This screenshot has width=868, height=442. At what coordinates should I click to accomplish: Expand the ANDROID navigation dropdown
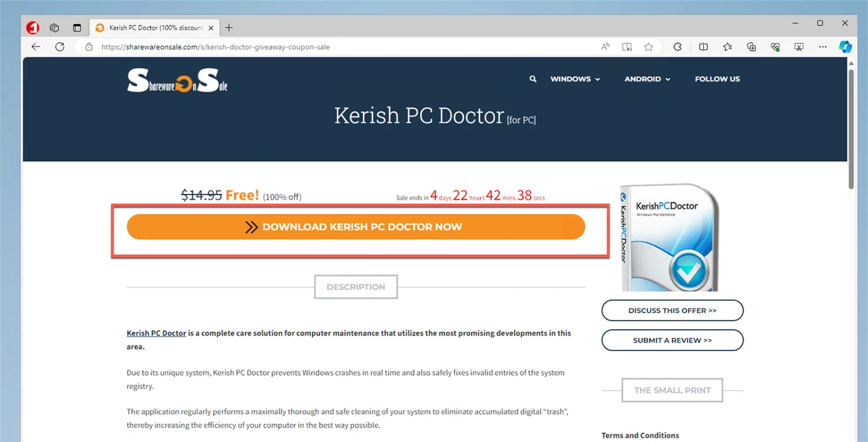pos(648,79)
